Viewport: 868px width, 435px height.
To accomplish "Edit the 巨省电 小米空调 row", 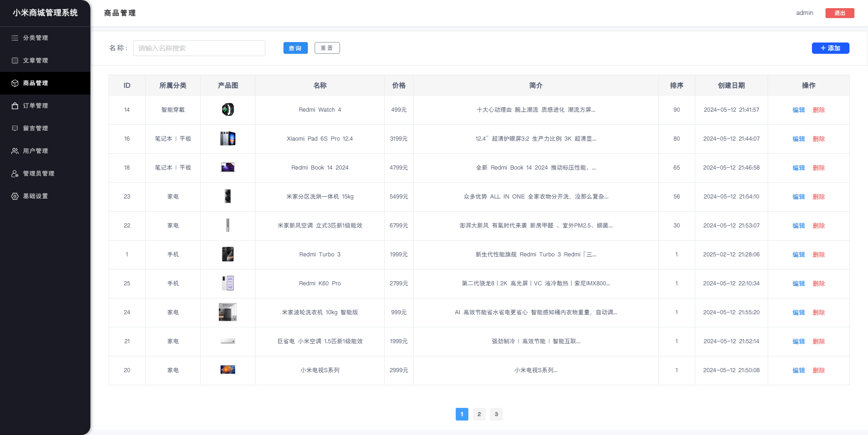I will pos(799,341).
